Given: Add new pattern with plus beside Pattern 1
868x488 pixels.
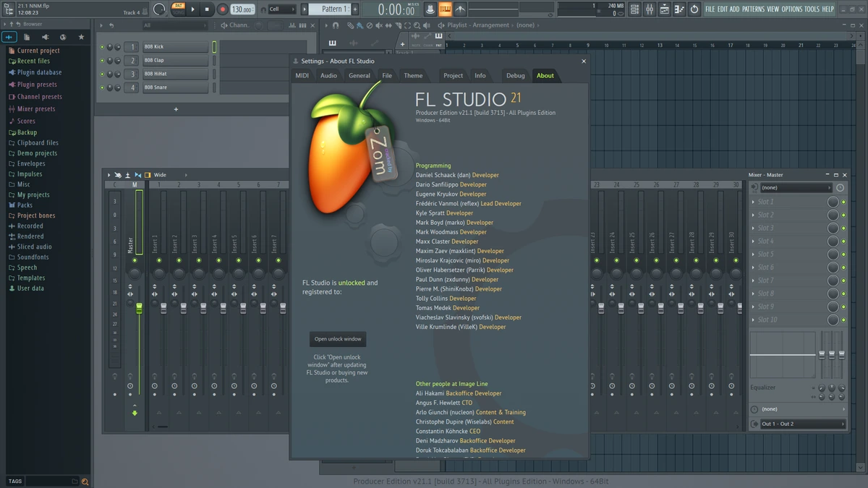Looking at the screenshot, I should (354, 9).
